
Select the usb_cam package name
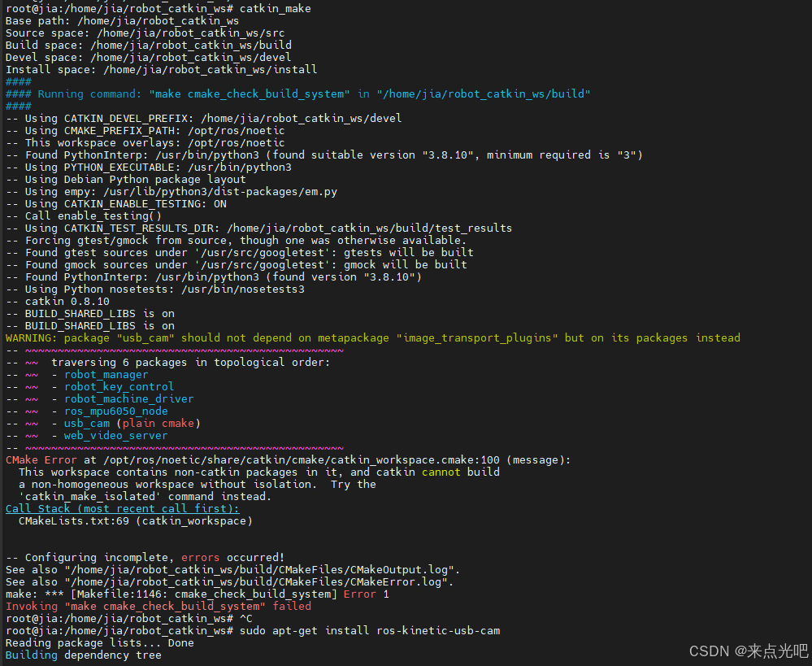[x=87, y=423]
